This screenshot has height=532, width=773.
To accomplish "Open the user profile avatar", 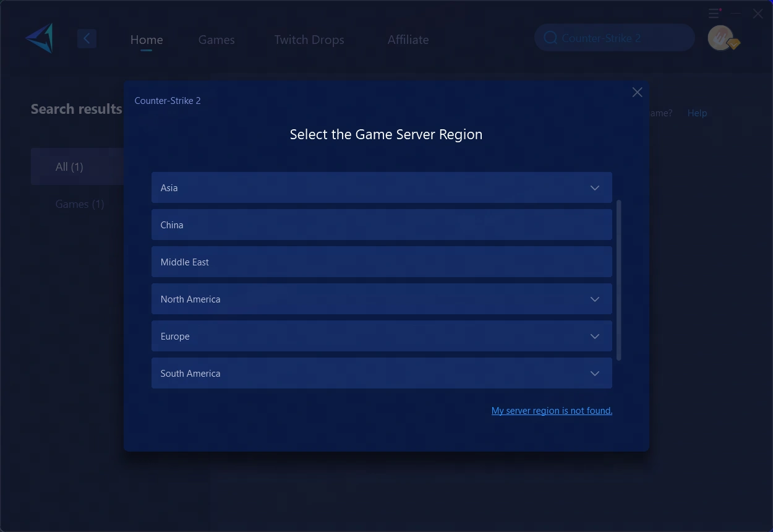I will (x=721, y=38).
